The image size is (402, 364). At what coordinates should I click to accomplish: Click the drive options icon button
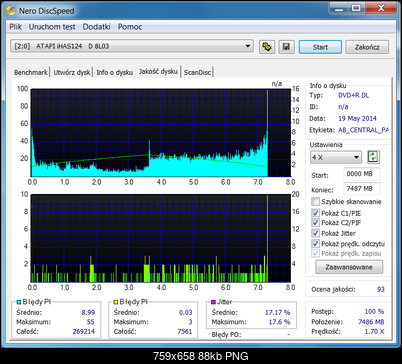pyautogui.click(x=267, y=47)
